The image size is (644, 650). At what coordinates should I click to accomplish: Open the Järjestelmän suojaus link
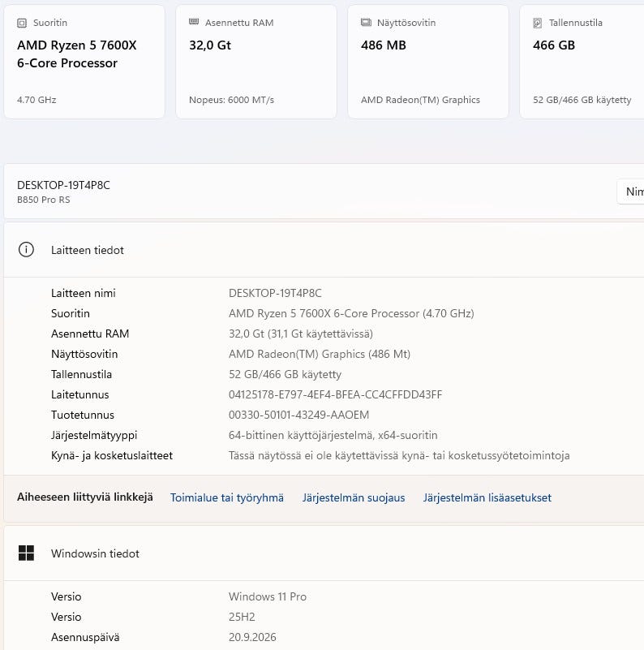(x=354, y=497)
